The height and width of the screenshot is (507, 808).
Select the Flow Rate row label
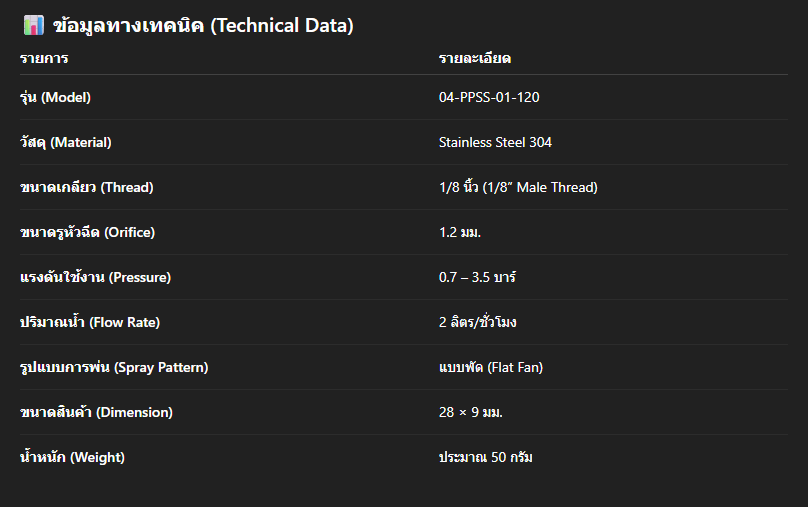[90, 322]
